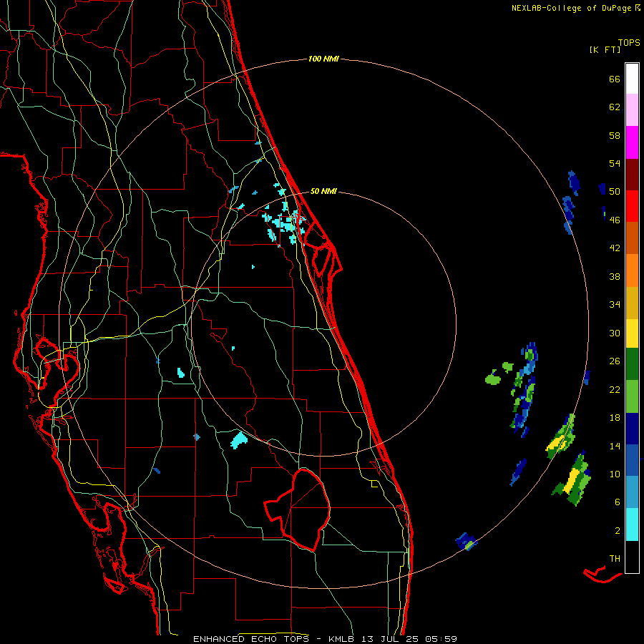Click the "TH" threshold label

pyautogui.click(x=615, y=559)
